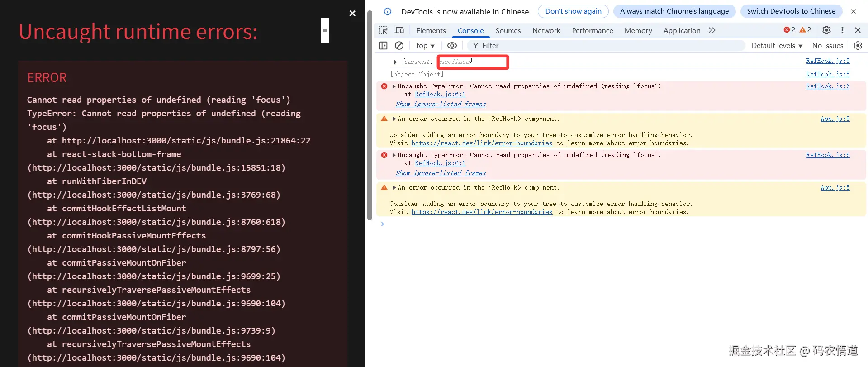Expand the first RefHook component warning
The width and height of the screenshot is (868, 367).
tap(394, 119)
